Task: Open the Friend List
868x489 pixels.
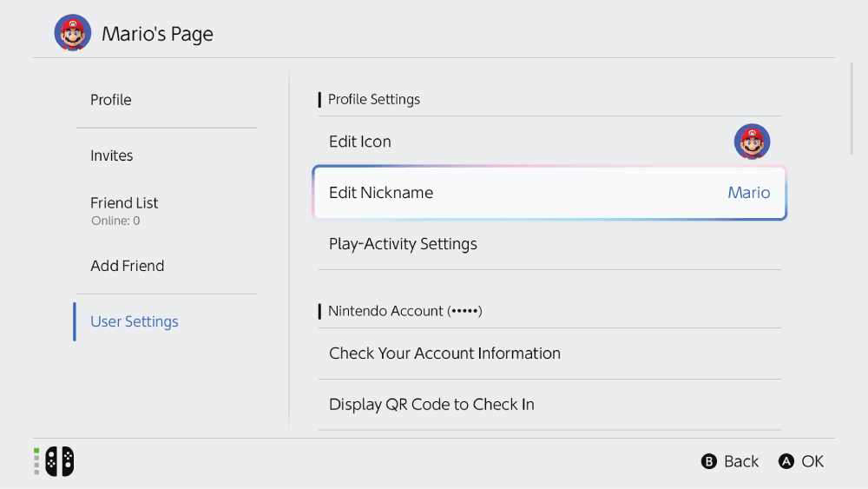Action: pyautogui.click(x=124, y=203)
